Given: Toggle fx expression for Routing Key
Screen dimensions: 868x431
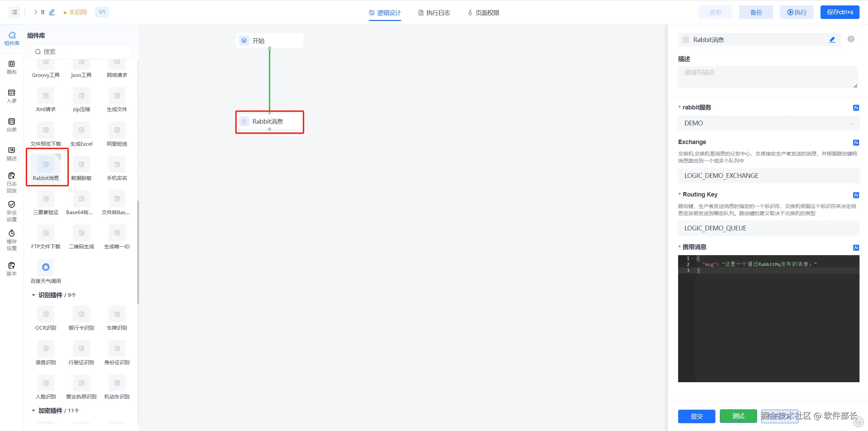Looking at the screenshot, I should (x=856, y=195).
